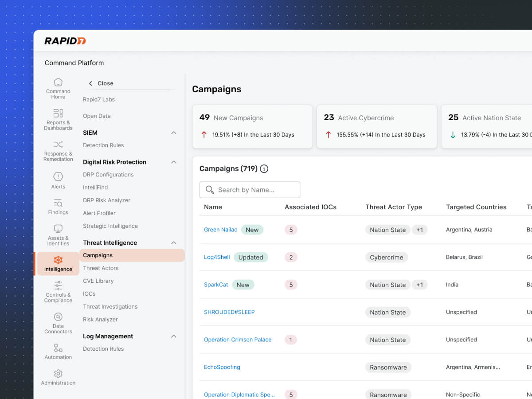Viewport: 532px width, 399px height.
Task: Click the Search by Name field
Action: coord(250,190)
